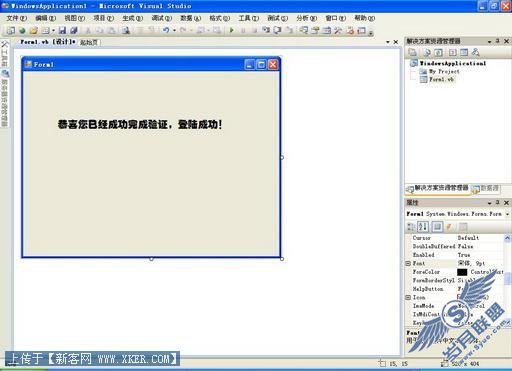Click the DoubleBuffered property value False
This screenshot has height=371, width=512.
pos(465,246)
